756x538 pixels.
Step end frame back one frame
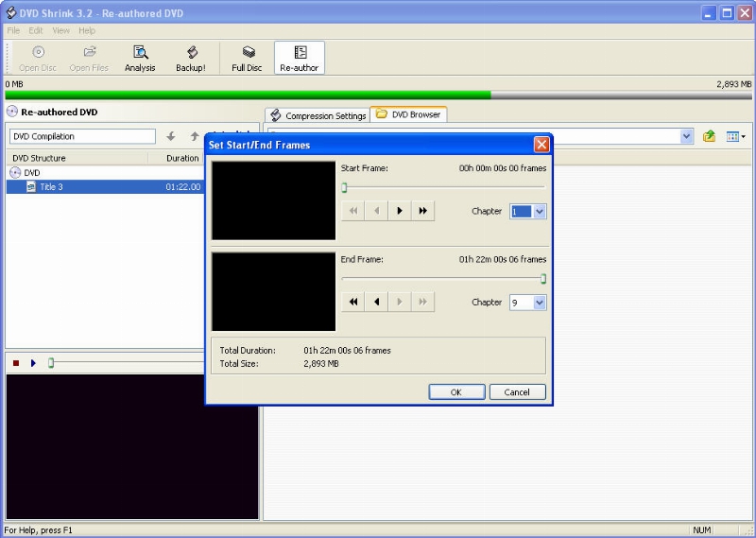[376, 302]
